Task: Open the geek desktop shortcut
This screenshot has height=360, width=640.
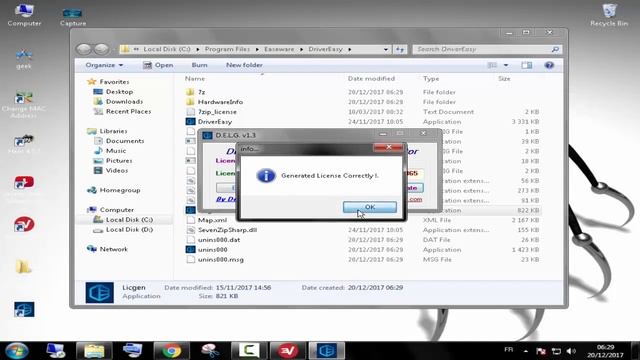Action: tap(24, 59)
